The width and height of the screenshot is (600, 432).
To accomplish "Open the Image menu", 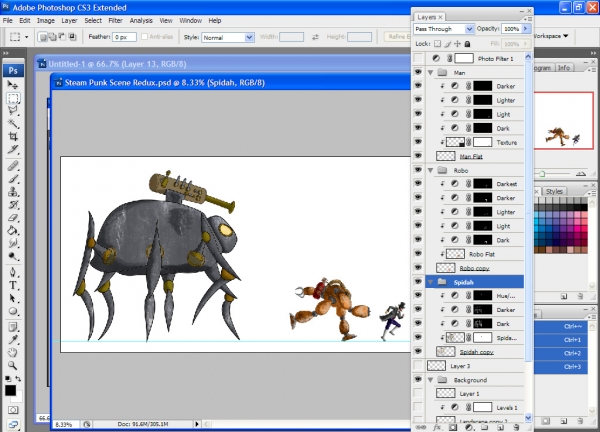I will [46, 21].
